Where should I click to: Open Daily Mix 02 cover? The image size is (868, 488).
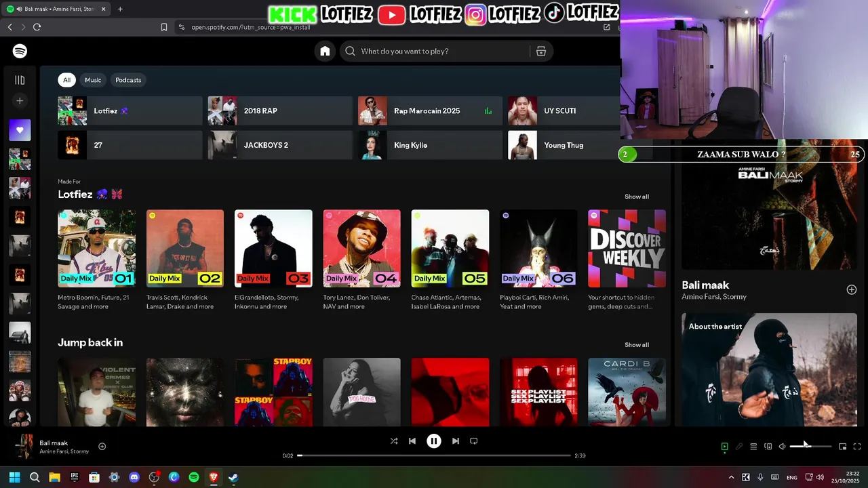[185, 249]
